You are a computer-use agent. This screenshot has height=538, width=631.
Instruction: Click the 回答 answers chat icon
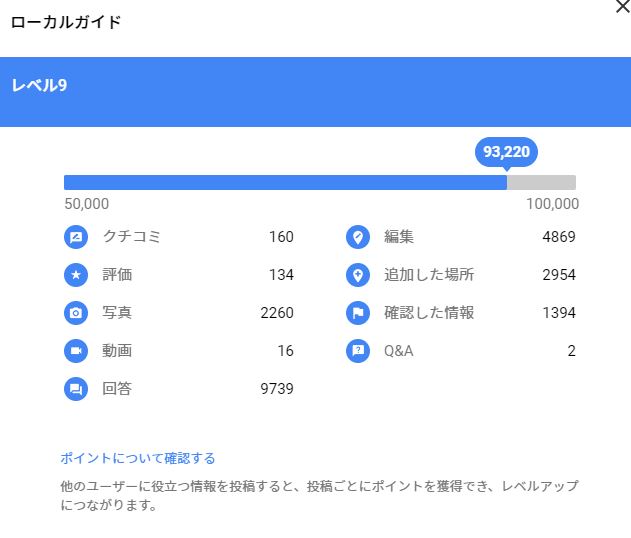(75, 389)
